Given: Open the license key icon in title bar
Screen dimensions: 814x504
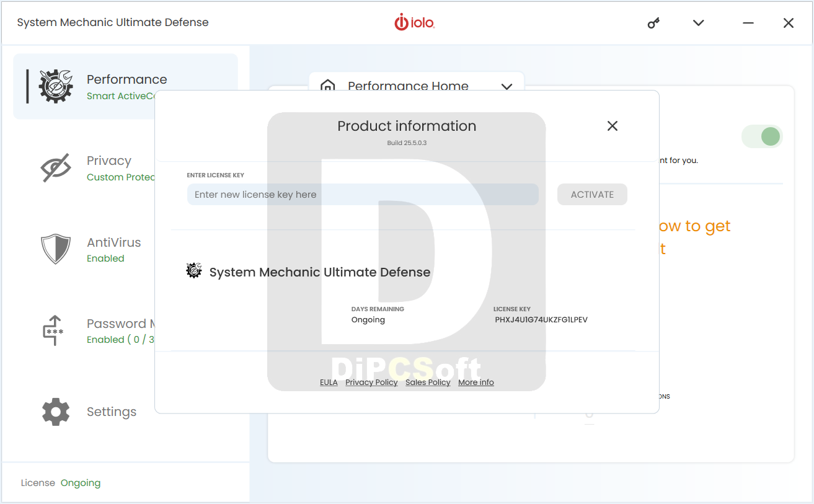Looking at the screenshot, I should [653, 23].
